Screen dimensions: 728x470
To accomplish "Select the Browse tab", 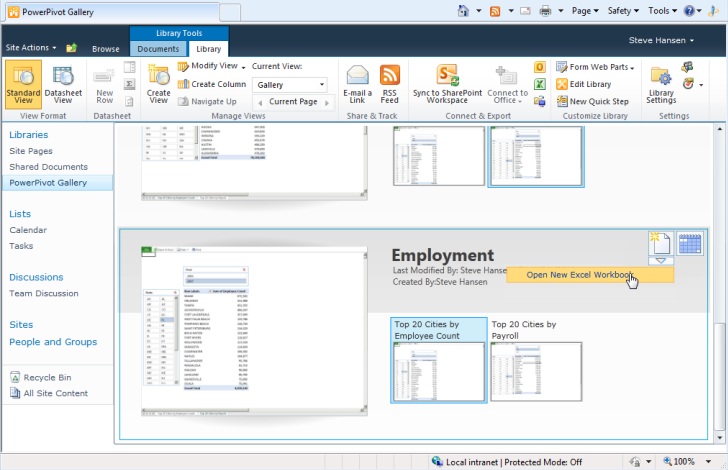I will (105, 49).
